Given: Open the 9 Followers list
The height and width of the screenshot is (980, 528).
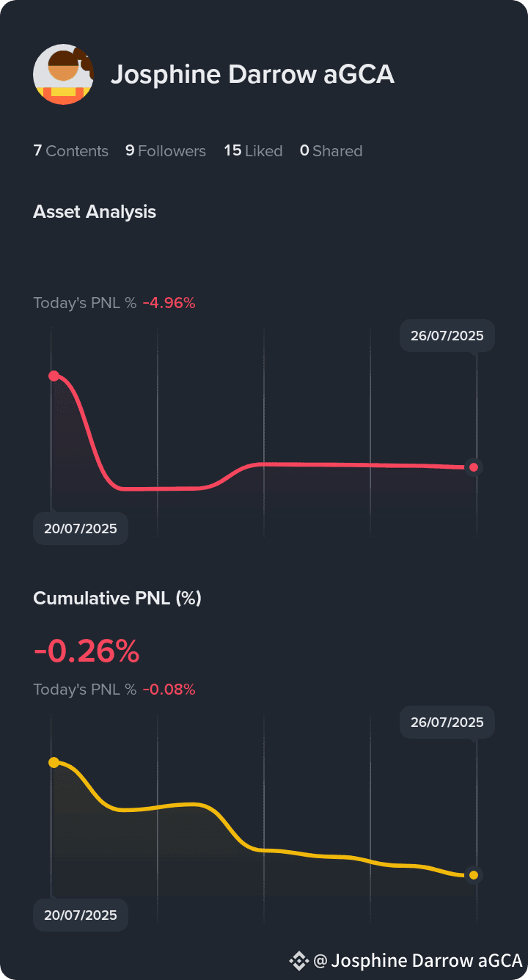Looking at the screenshot, I should tap(166, 151).
